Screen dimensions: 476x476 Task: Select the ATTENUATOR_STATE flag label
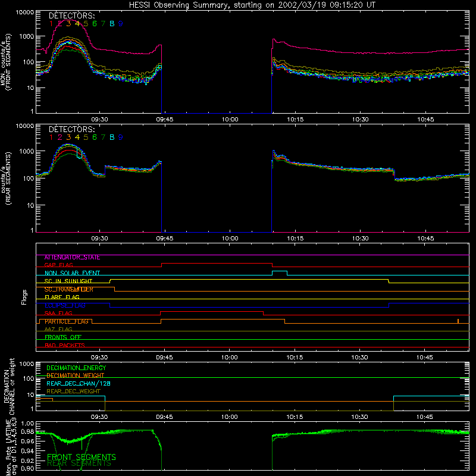(x=72, y=258)
